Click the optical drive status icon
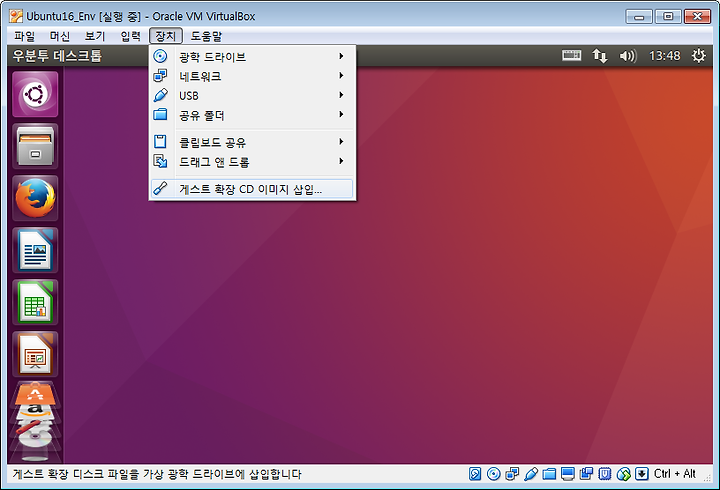Viewport: 720px width, 490px height. (494, 473)
